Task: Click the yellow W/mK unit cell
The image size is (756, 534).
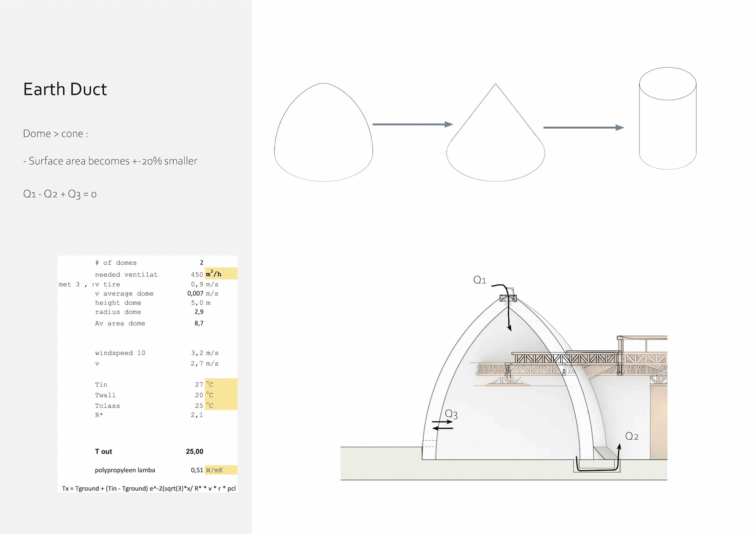Action: (x=220, y=470)
